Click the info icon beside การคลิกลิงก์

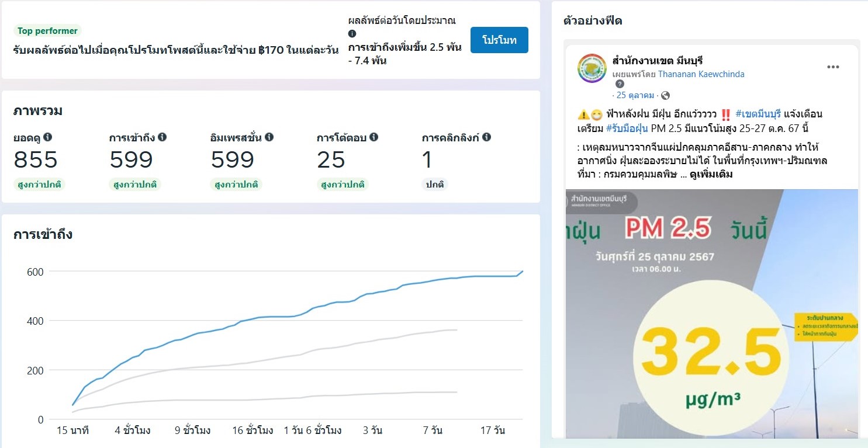pos(486,137)
